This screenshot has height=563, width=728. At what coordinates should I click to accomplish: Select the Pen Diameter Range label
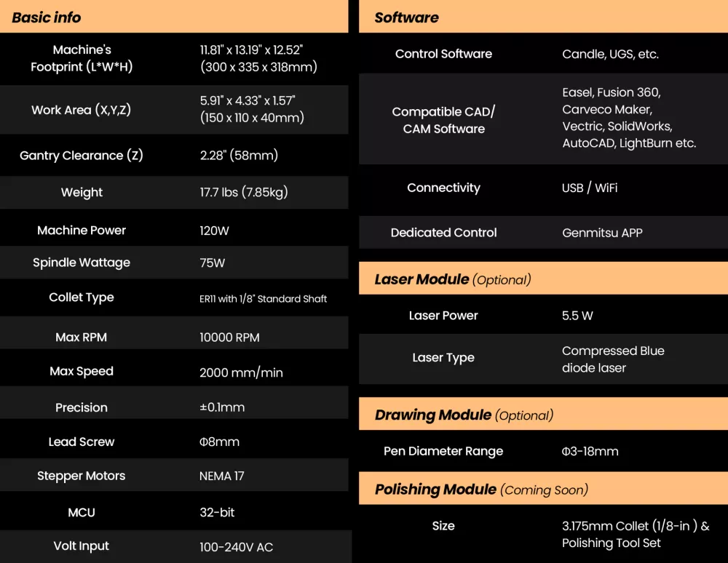(443, 451)
